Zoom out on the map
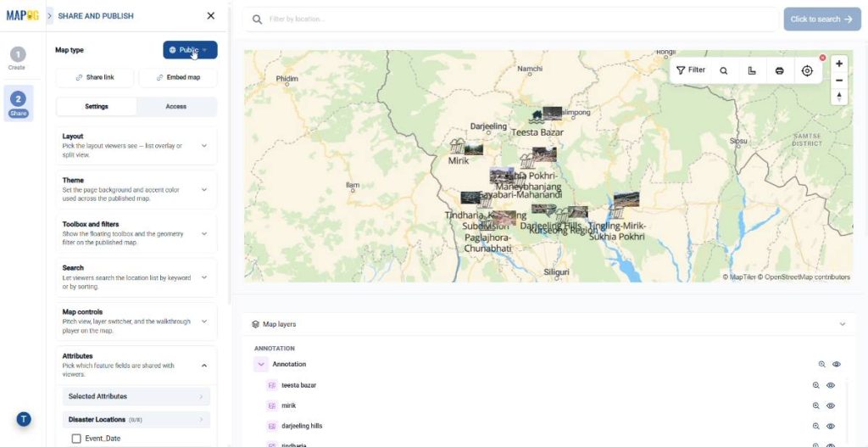The image size is (868, 447). (839, 81)
